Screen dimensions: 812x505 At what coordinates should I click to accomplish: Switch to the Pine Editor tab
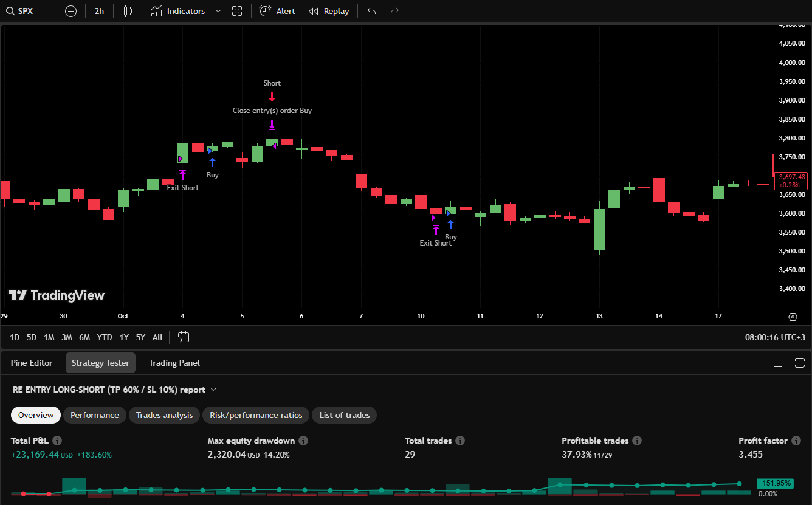[32, 363]
